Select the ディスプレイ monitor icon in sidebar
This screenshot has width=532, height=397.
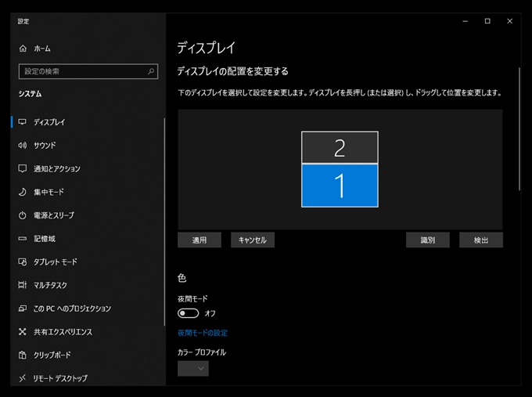23,122
